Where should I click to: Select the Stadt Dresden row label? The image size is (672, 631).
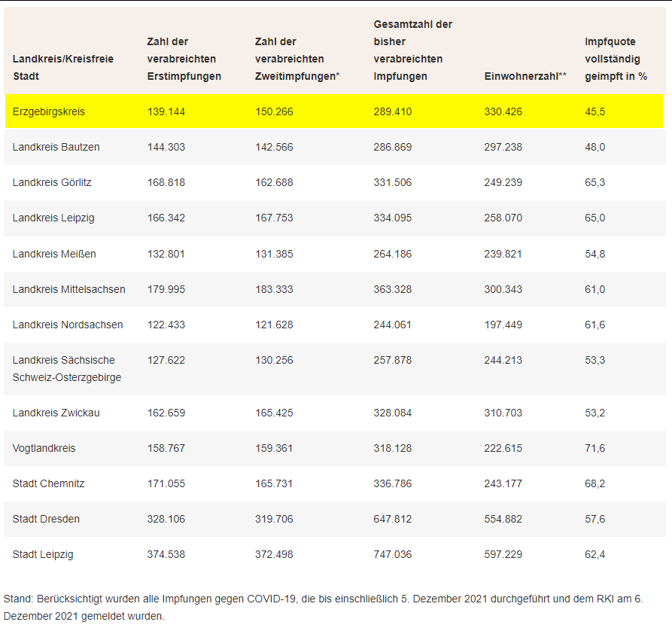pos(46,519)
